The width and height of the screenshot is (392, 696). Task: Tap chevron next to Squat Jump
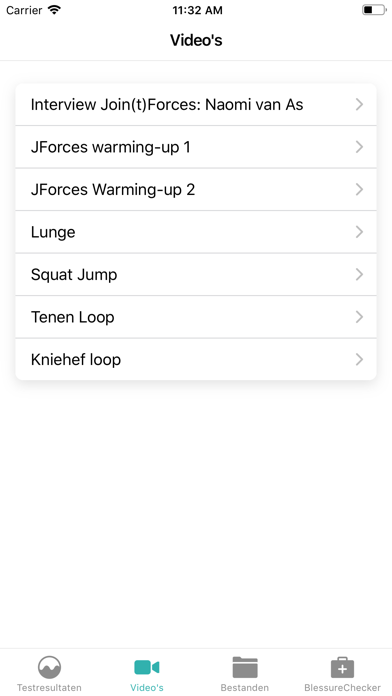(360, 274)
